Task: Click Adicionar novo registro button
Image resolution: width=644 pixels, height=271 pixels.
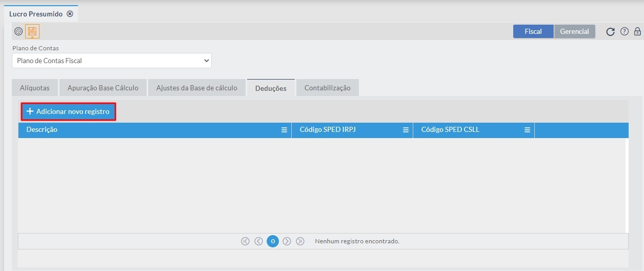Action: [x=68, y=111]
